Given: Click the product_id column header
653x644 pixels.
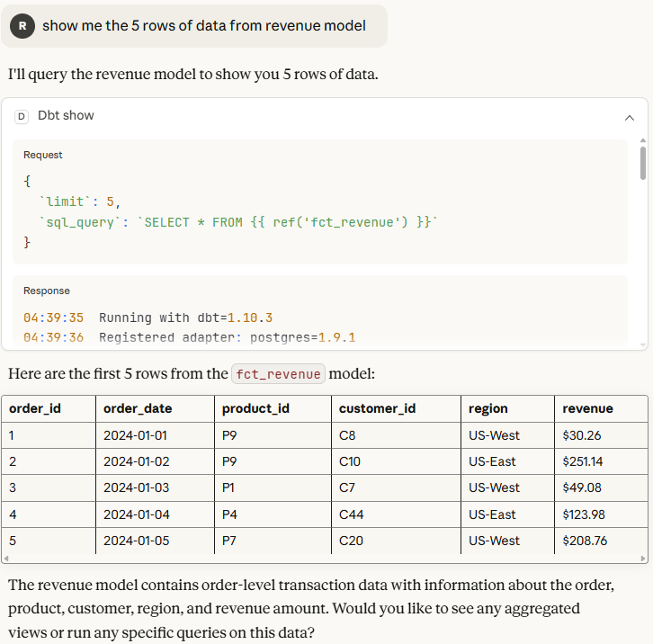Looking at the screenshot, I should coord(255,408).
